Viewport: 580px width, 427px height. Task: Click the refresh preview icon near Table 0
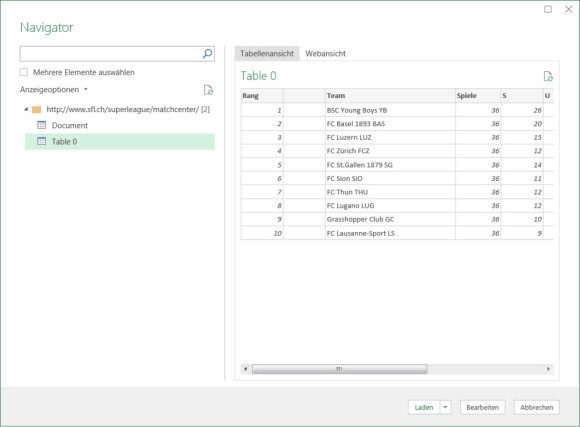click(x=548, y=76)
